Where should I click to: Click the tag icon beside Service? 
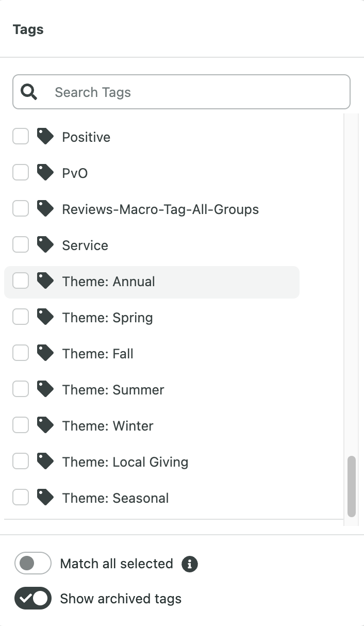[45, 245]
